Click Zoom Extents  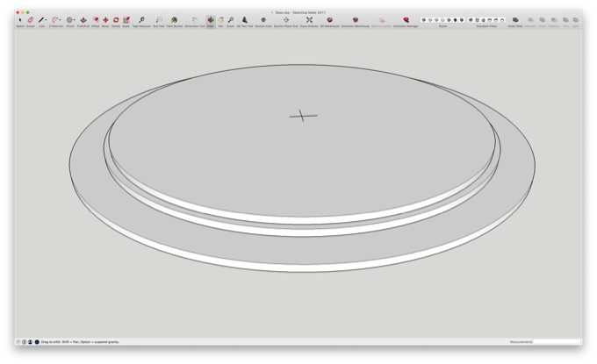pos(309,20)
